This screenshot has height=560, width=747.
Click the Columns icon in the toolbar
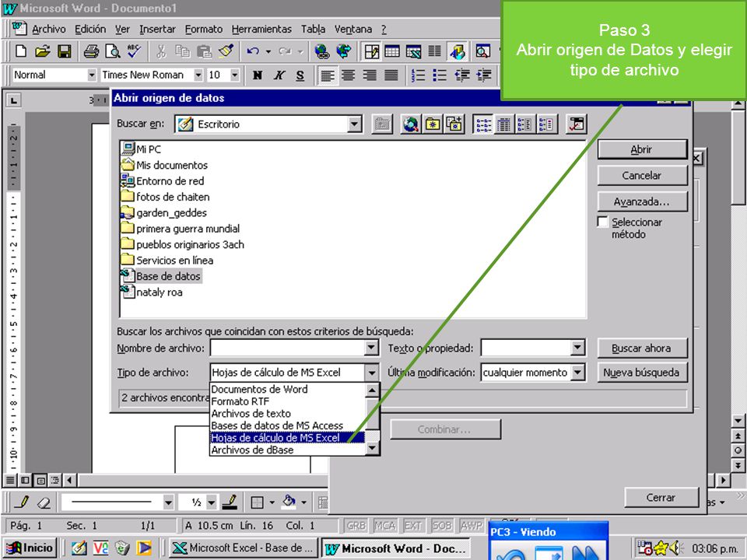click(x=434, y=51)
